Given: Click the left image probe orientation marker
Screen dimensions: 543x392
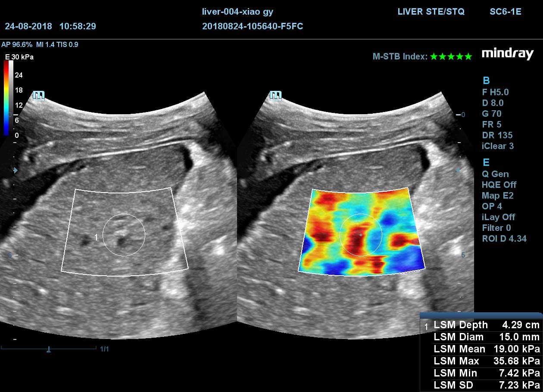Looking at the screenshot, I should tap(39, 95).
